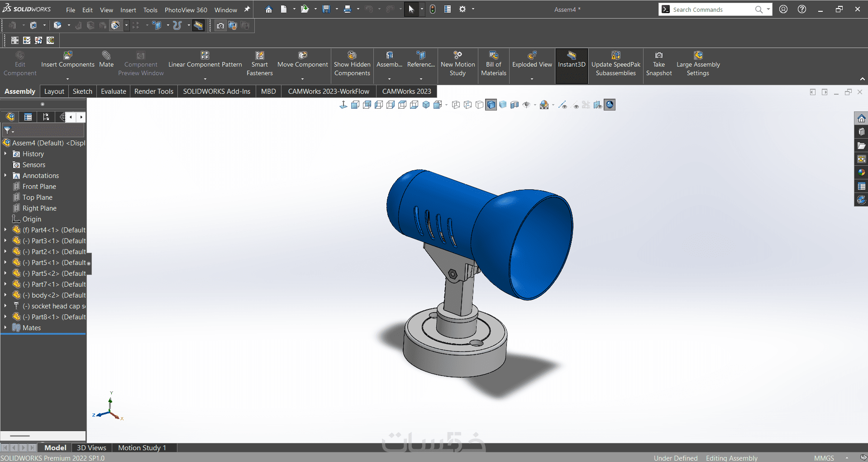Open the Exploded View dropdown arrow
The image size is (868, 462).
point(532,79)
